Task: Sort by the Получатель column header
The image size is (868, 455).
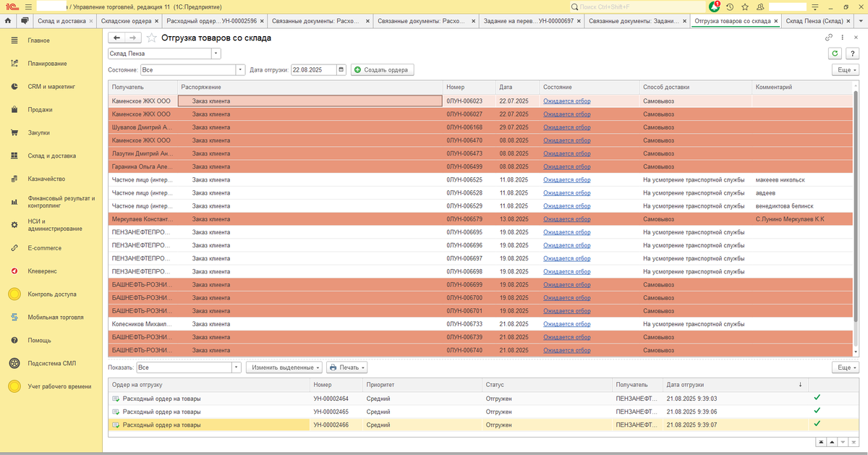Action: (x=143, y=88)
